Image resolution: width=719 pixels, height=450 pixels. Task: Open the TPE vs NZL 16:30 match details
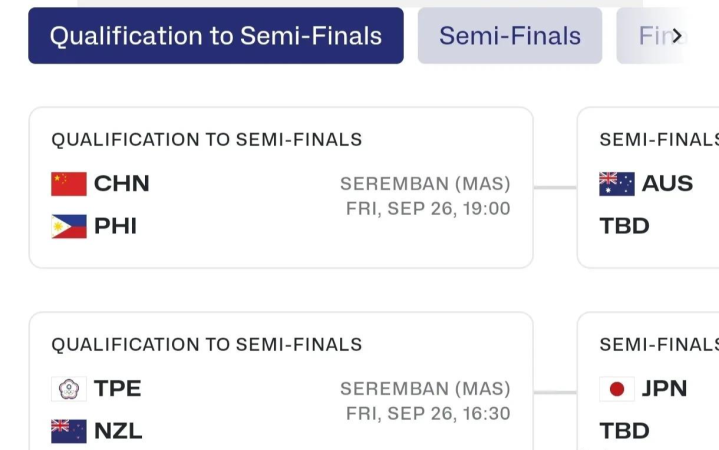(x=281, y=381)
